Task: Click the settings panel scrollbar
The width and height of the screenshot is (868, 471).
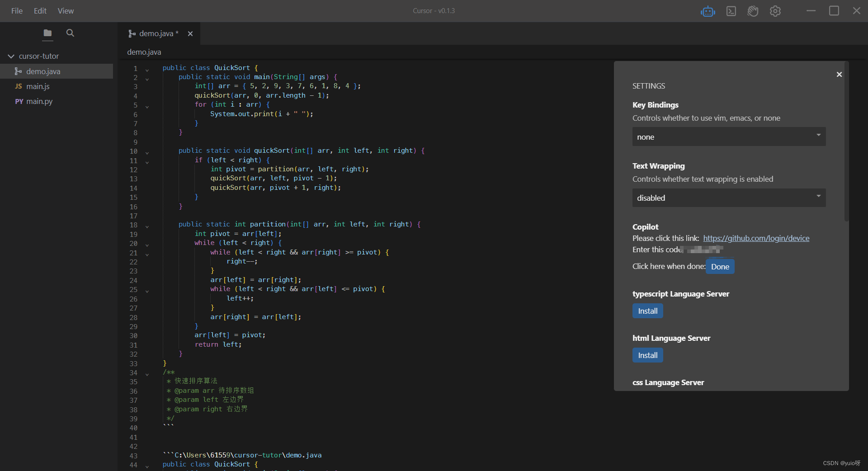Action: pyautogui.click(x=846, y=142)
